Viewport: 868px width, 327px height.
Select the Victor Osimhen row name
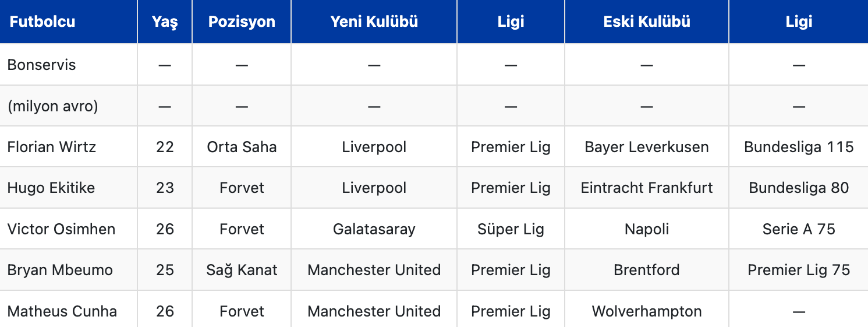click(x=61, y=229)
